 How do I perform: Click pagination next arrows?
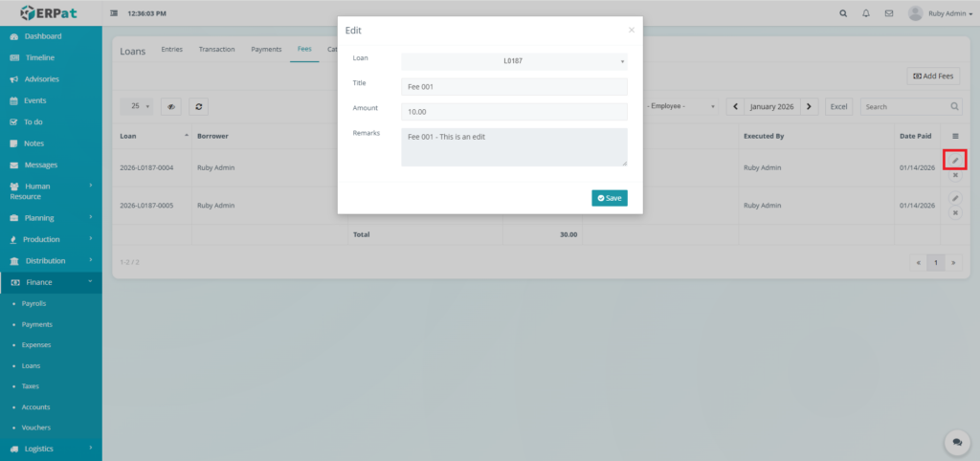click(953, 263)
